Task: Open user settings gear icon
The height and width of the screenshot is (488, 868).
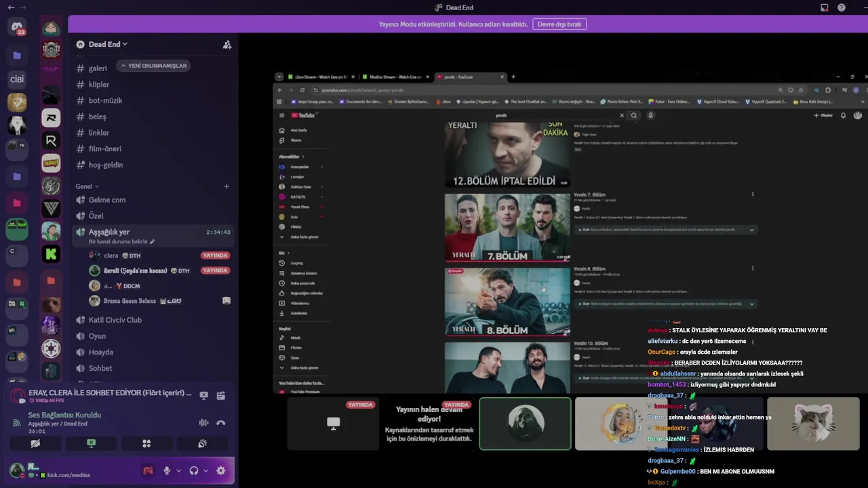Action: click(x=220, y=470)
